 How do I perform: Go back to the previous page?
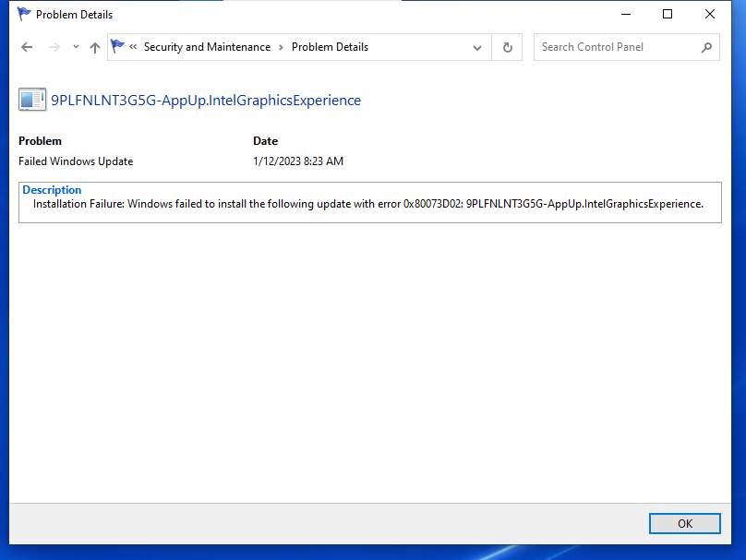point(27,47)
